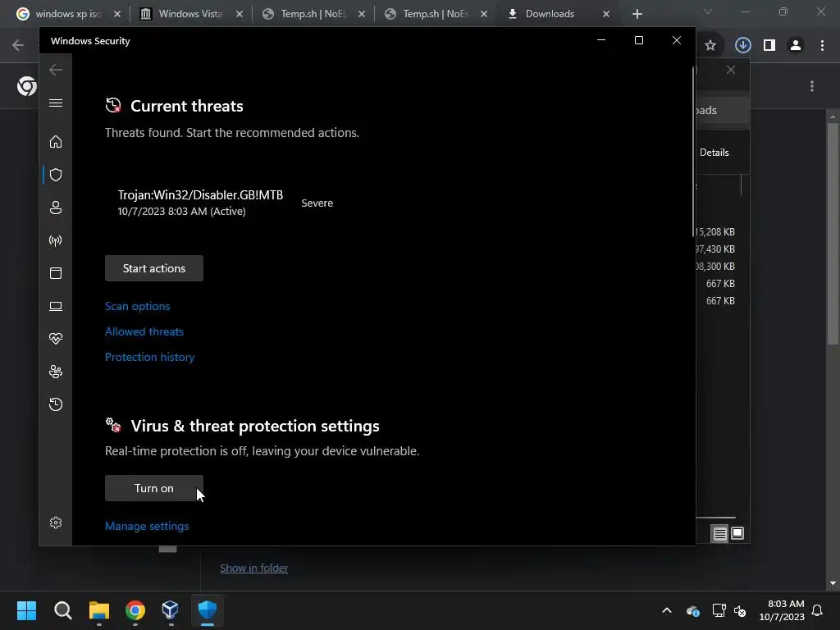Open App & browser control sidebar icon
Viewport: 840px width, 630px height.
click(56, 273)
